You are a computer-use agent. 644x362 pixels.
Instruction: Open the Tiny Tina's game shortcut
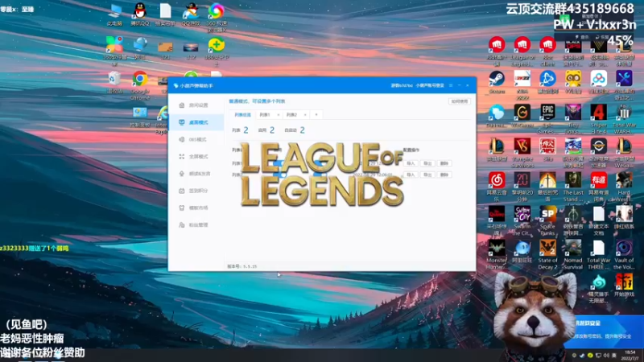(x=573, y=118)
